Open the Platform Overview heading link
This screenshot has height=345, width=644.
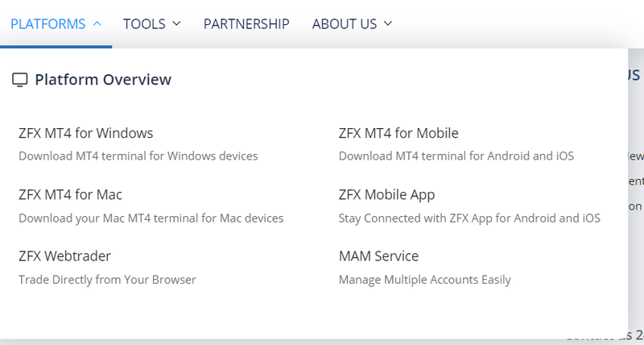point(103,79)
